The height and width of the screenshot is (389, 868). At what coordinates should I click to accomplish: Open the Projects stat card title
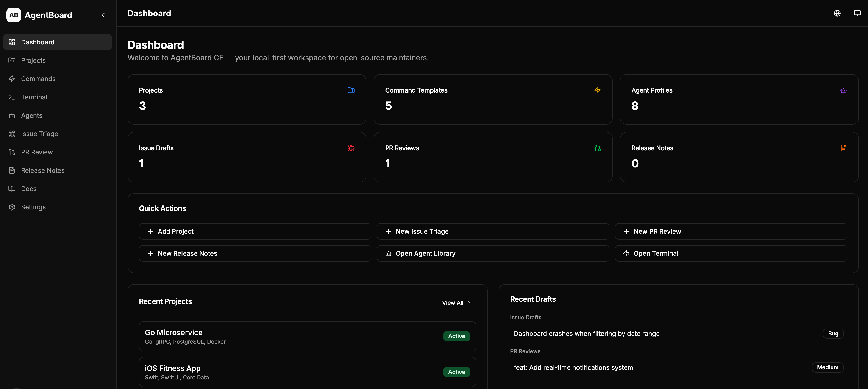(x=151, y=90)
